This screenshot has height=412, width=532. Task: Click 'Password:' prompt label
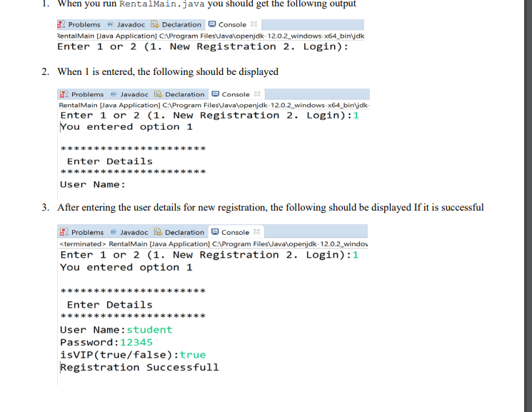[89, 343]
